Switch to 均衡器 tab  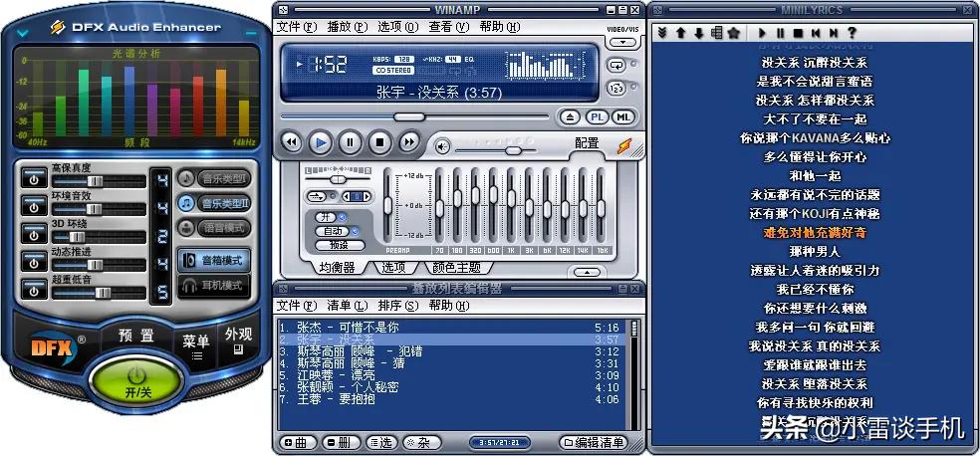point(338,268)
